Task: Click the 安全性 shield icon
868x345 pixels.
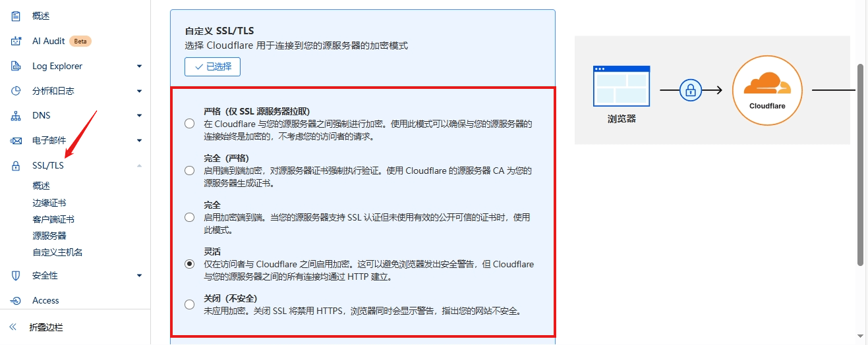Action: point(16,276)
